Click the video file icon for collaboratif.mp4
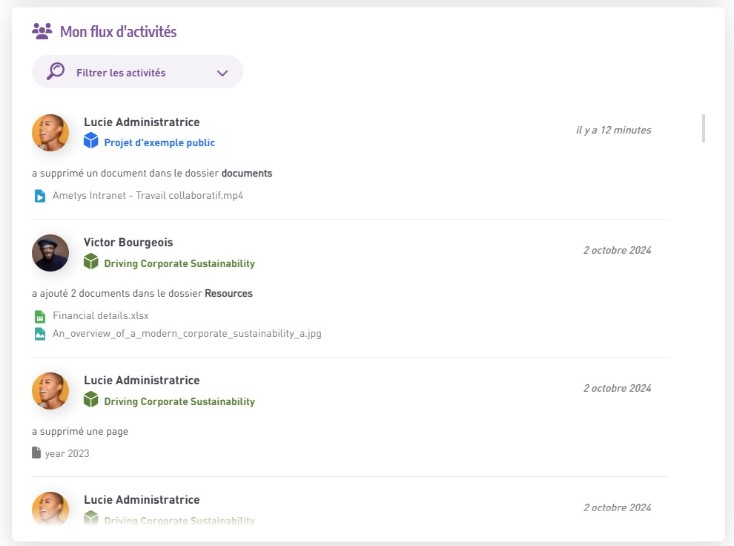 pyautogui.click(x=40, y=196)
